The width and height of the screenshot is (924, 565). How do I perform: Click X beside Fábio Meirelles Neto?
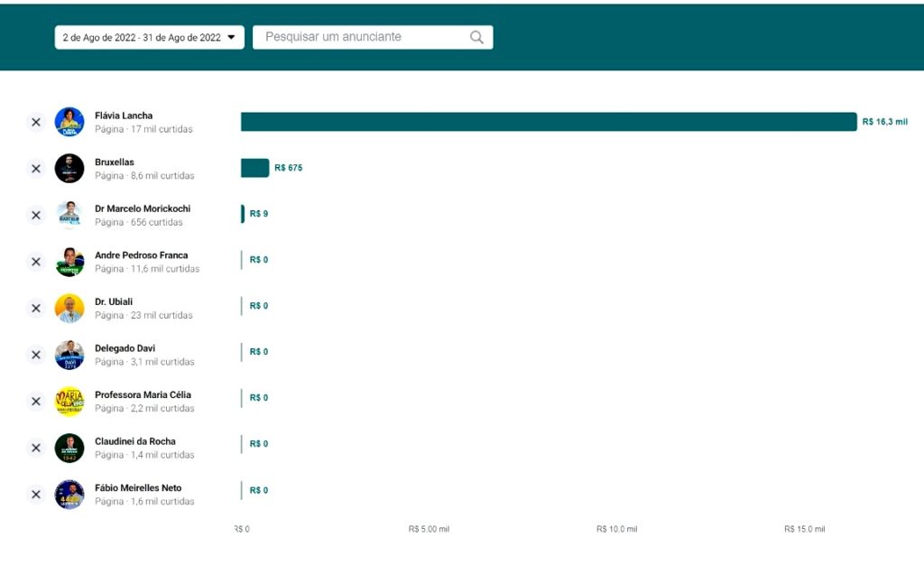click(36, 495)
